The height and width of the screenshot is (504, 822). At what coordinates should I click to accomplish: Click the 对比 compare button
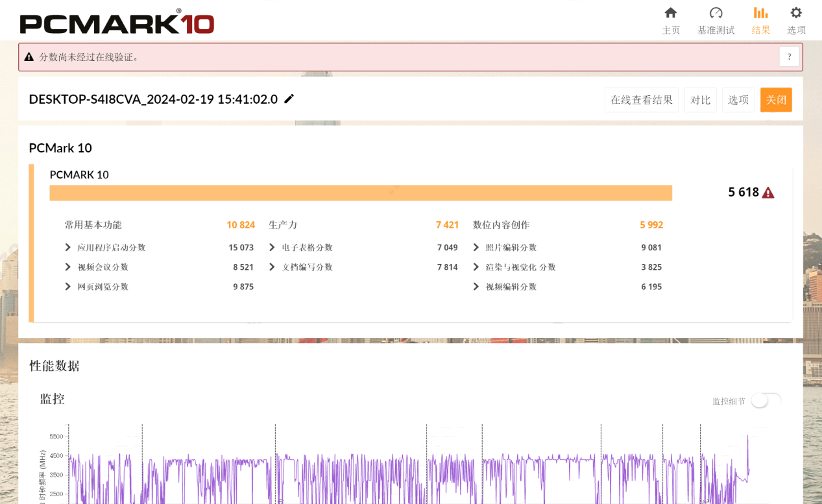[x=701, y=100]
